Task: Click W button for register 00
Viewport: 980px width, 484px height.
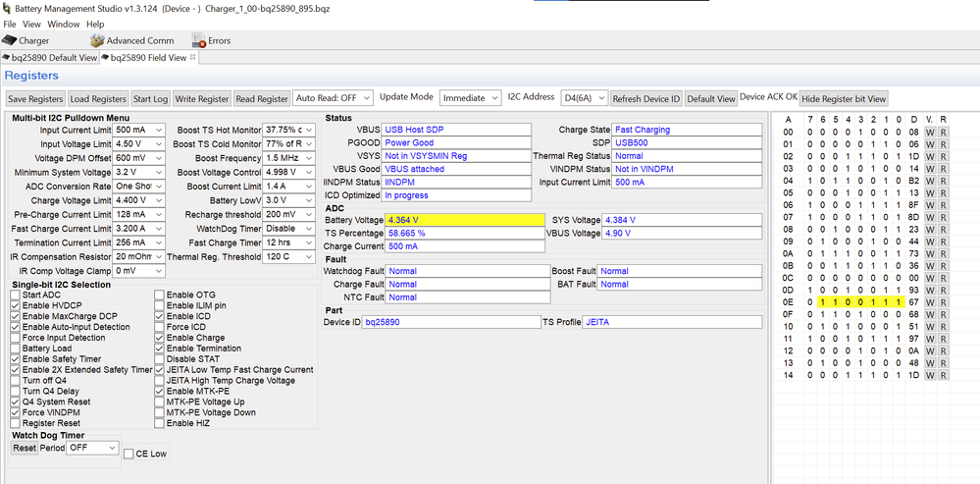Action: click(x=930, y=133)
